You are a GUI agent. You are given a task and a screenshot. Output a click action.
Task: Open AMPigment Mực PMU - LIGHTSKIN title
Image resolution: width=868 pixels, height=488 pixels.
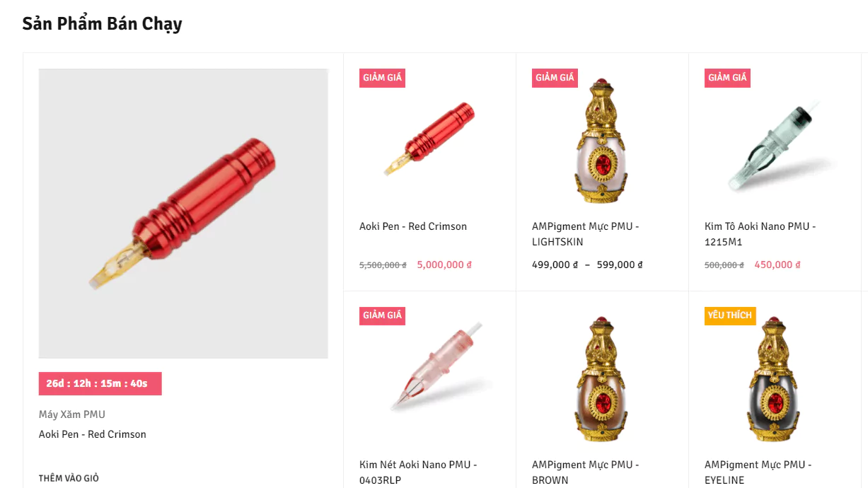pos(586,234)
